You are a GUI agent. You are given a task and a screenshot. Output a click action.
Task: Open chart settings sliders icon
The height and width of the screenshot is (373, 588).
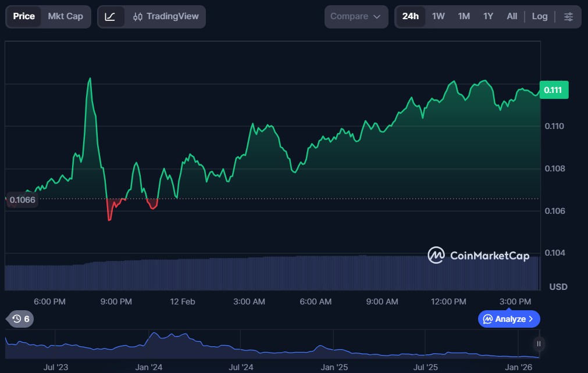[x=568, y=17]
